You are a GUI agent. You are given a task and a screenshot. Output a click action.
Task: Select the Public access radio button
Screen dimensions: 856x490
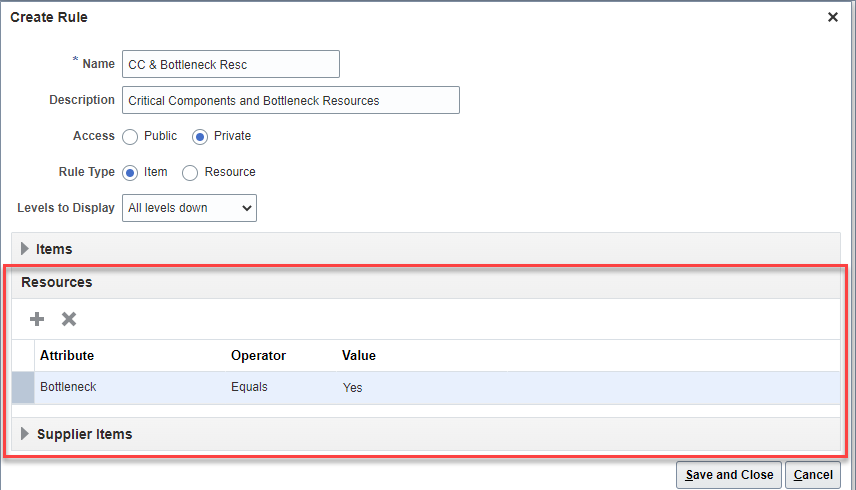coord(131,136)
